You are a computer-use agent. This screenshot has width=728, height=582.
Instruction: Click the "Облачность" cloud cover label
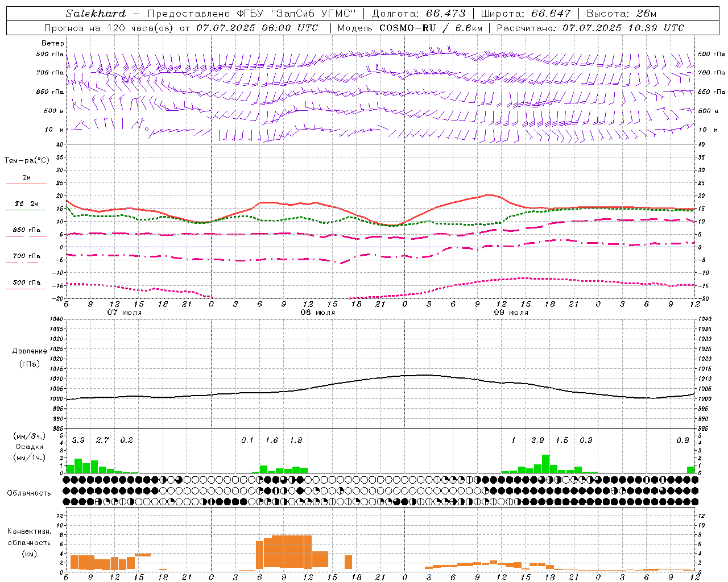(29, 493)
